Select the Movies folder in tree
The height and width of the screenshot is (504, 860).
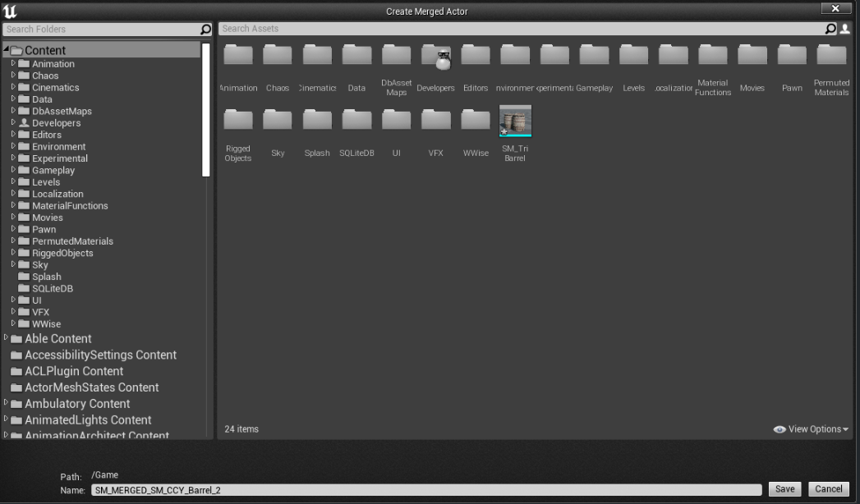pos(47,218)
